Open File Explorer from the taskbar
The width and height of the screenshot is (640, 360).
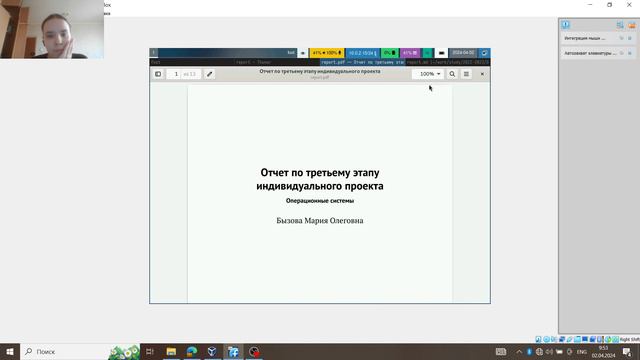[x=171, y=351]
